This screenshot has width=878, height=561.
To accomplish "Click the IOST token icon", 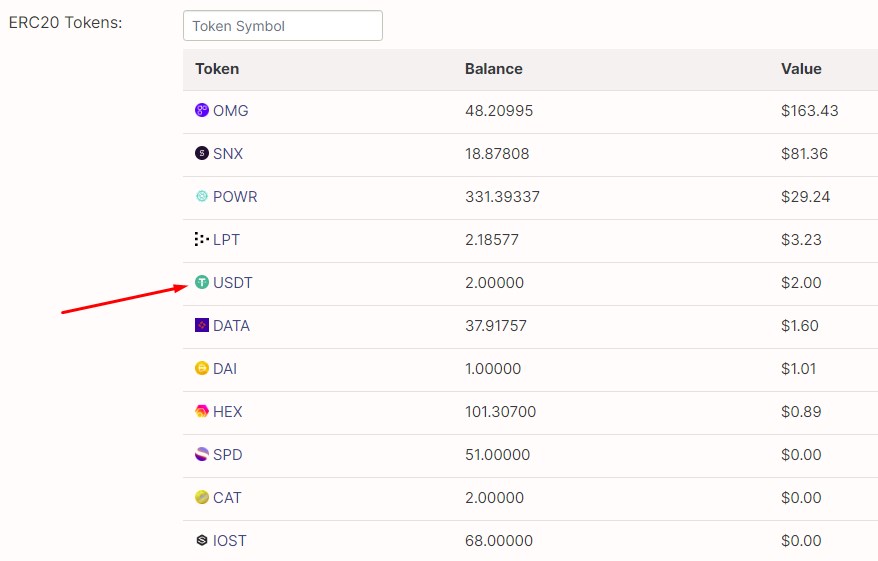I will (202, 540).
